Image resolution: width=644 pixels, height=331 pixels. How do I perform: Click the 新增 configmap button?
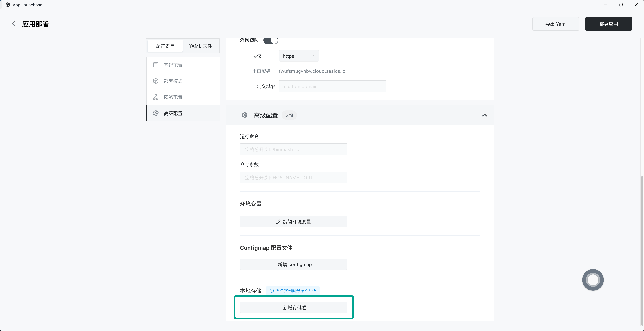(x=293, y=264)
